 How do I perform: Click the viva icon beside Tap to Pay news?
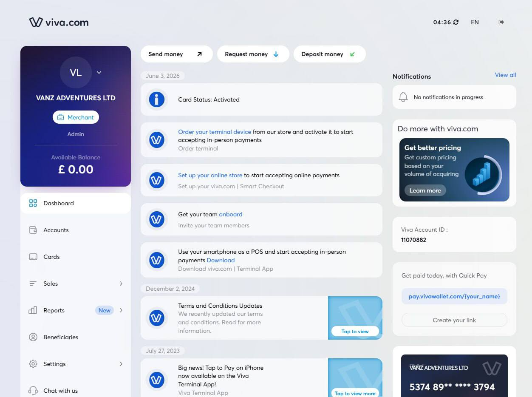click(156, 380)
